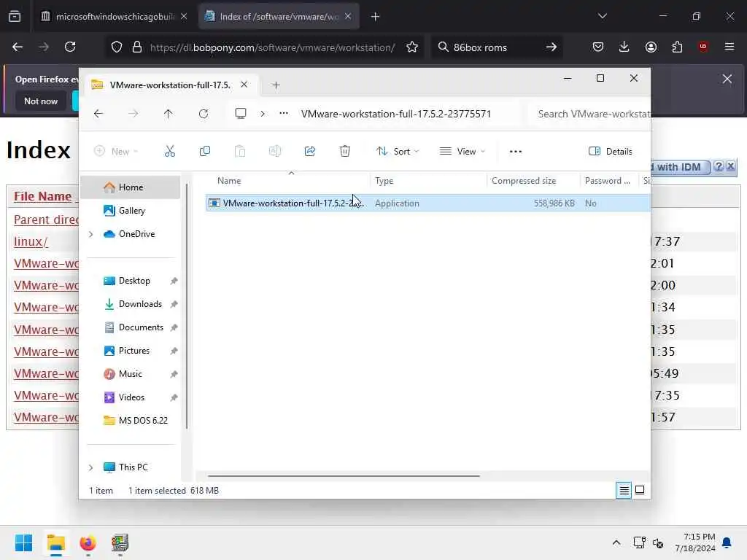
Task: Click the Delete trash icon in Explorer
Action: [x=345, y=152]
